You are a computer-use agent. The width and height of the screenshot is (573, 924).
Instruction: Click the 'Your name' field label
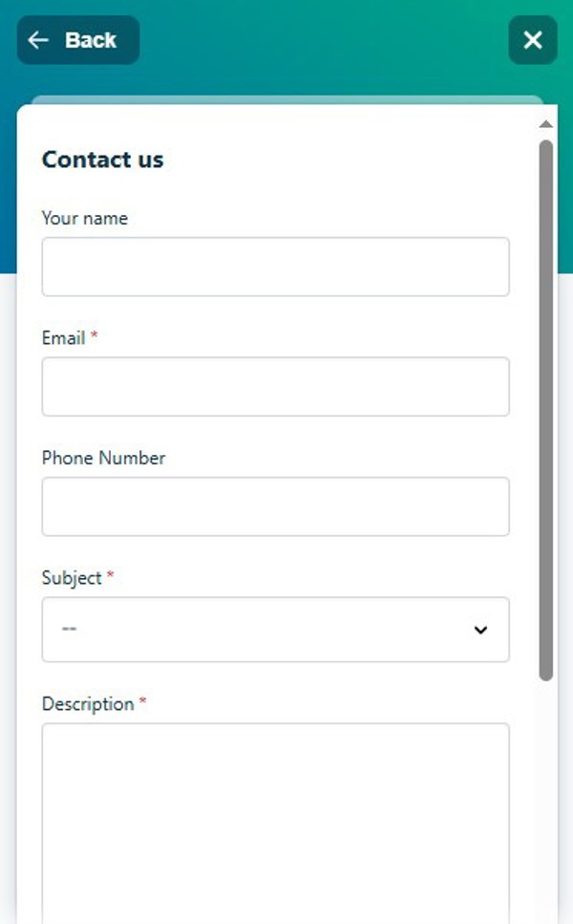coord(85,219)
